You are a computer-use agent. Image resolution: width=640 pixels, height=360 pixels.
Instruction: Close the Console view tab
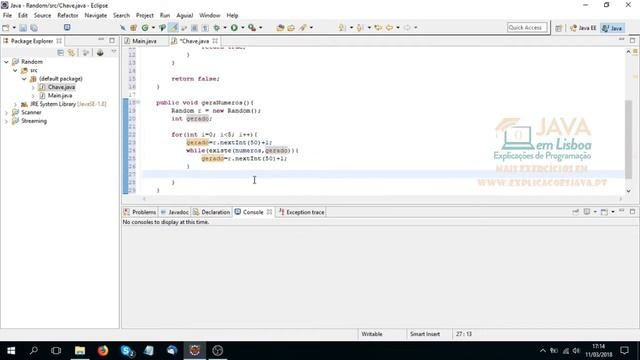[x=269, y=212]
